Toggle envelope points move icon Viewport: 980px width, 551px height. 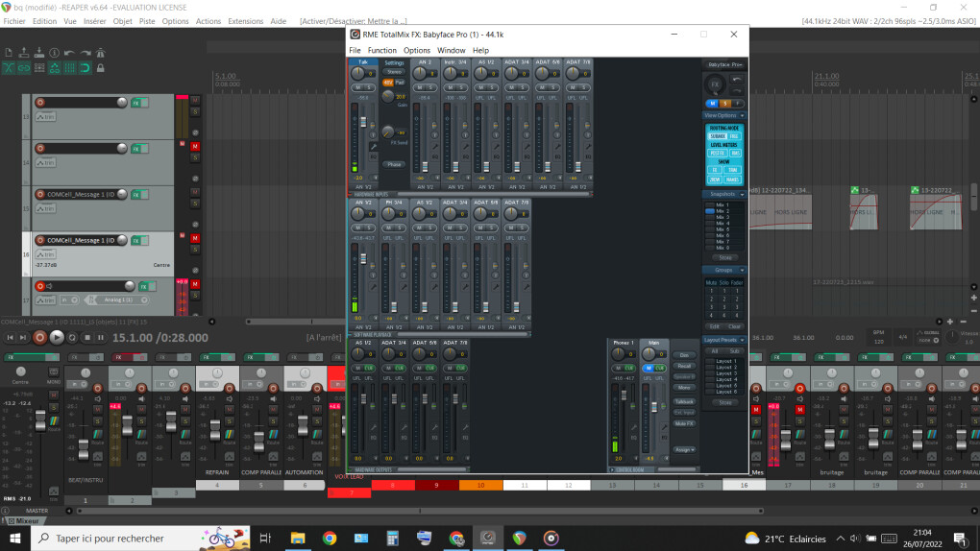pyautogui.click(x=55, y=68)
